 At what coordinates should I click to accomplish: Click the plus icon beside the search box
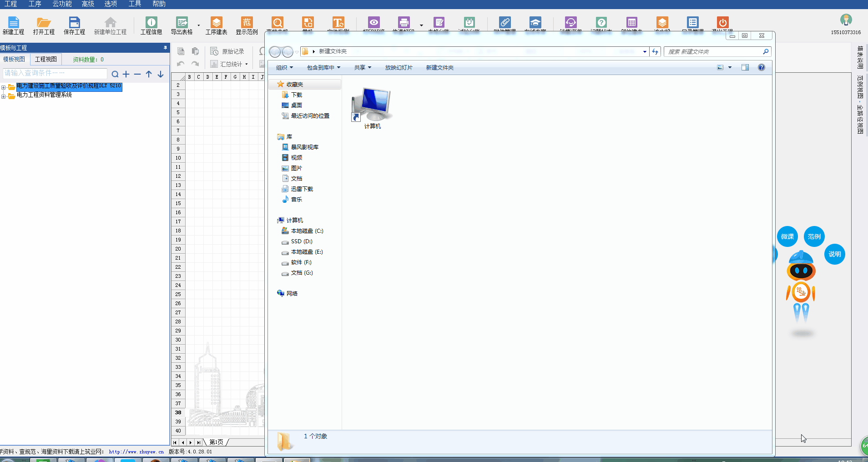pos(126,74)
